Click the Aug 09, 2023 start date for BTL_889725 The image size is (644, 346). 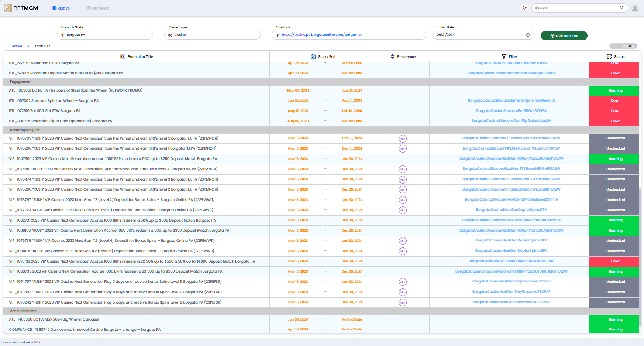298,121
